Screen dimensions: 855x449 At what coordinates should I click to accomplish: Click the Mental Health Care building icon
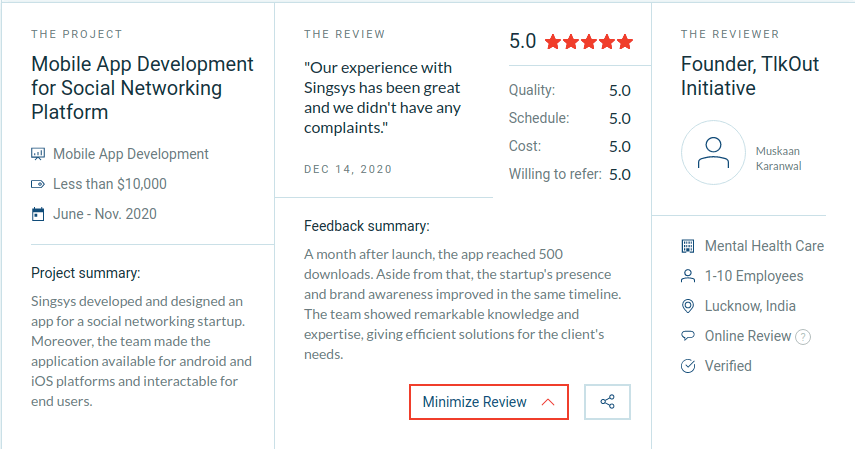point(688,246)
